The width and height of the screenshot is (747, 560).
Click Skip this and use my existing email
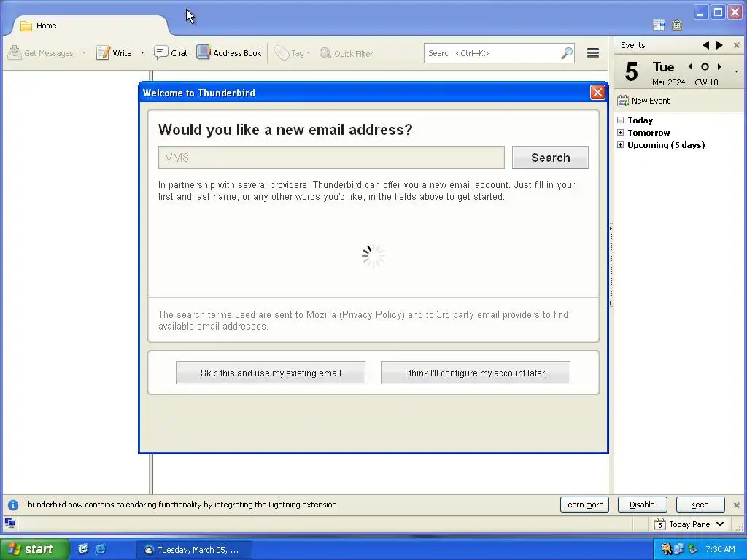[x=271, y=373]
